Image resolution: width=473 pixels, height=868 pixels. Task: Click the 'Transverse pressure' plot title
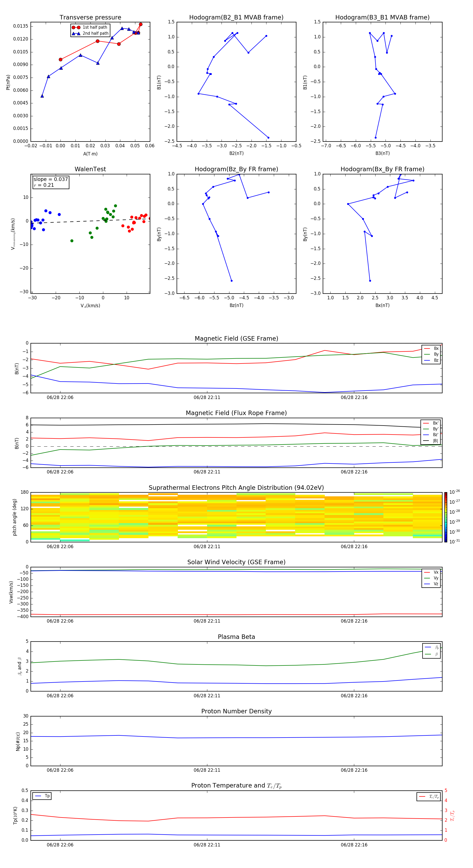(90, 18)
